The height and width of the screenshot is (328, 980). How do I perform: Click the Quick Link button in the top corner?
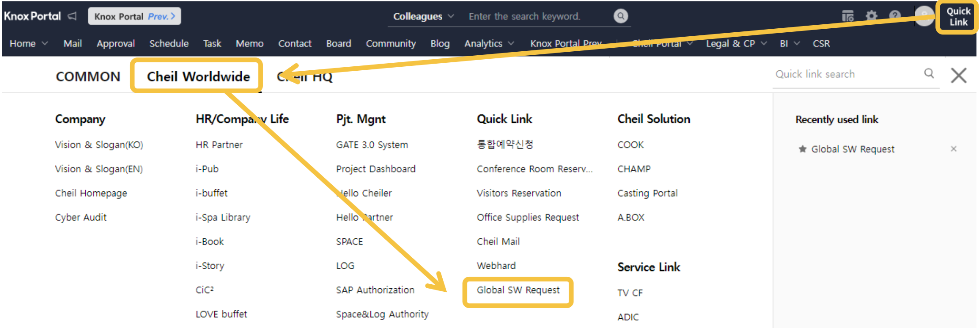click(x=958, y=17)
